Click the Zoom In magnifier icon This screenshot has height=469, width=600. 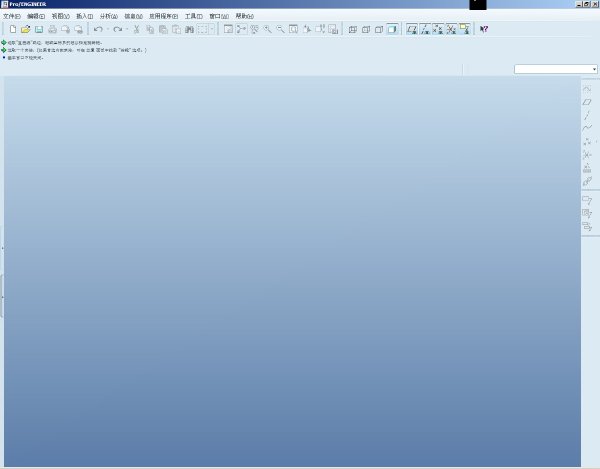coord(267,29)
